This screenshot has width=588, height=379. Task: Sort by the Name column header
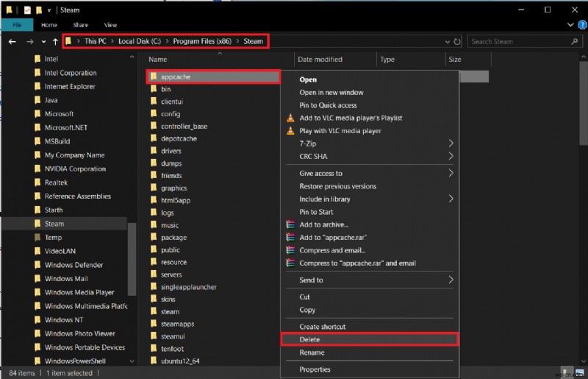click(158, 60)
